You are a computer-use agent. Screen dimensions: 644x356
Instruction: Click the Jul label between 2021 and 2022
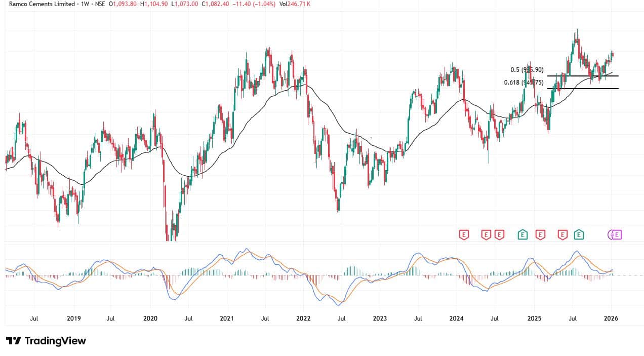(x=265, y=319)
